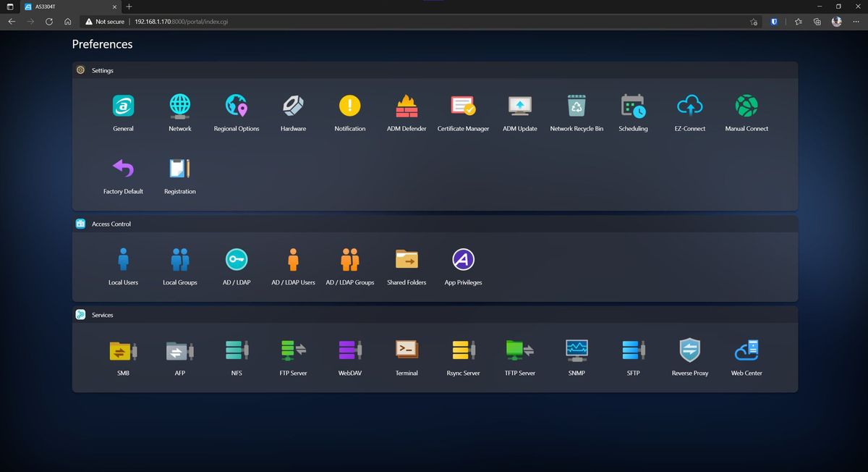Open Reverse Proxy shield icon
868x472 pixels.
tap(690, 350)
